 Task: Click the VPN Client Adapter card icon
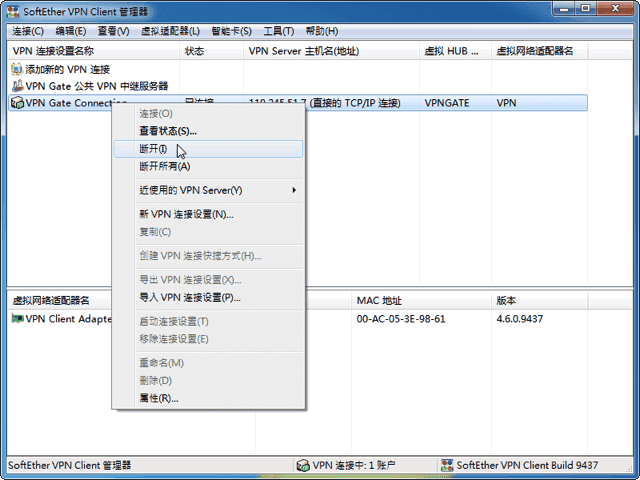[17, 318]
